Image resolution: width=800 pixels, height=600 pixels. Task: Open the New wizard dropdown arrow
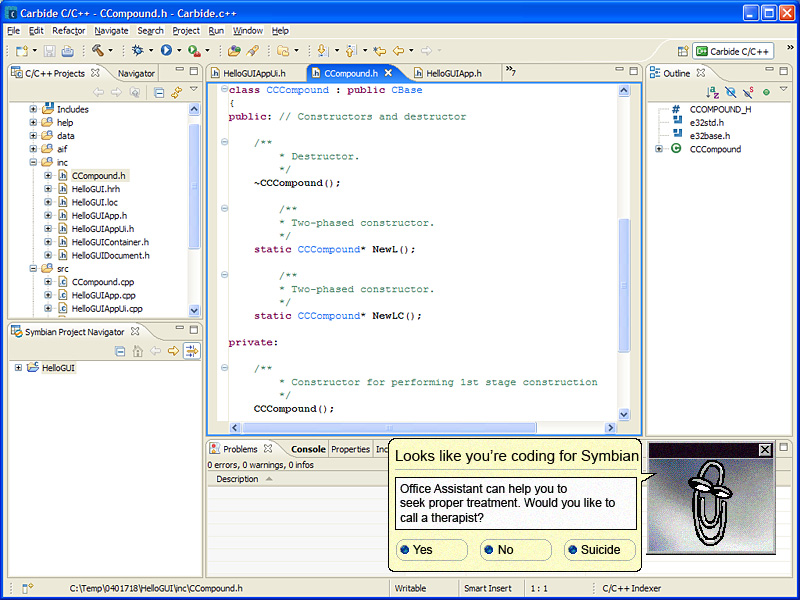[35, 51]
